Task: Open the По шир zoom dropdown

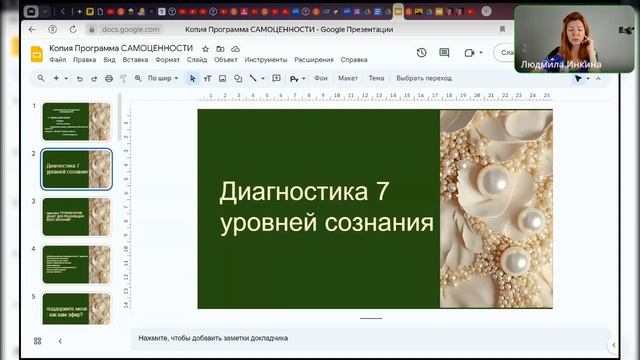Action: (x=163, y=78)
